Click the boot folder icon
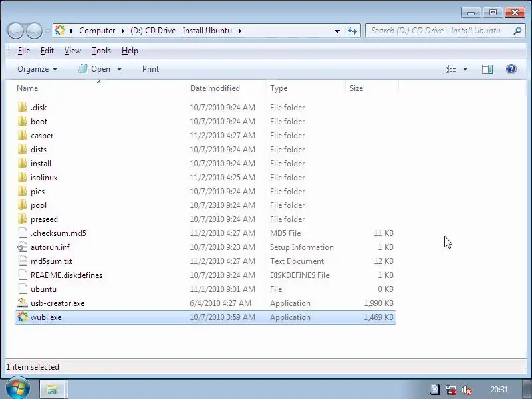Screen dimensions: 532x399 pyautogui.click(x=22, y=122)
